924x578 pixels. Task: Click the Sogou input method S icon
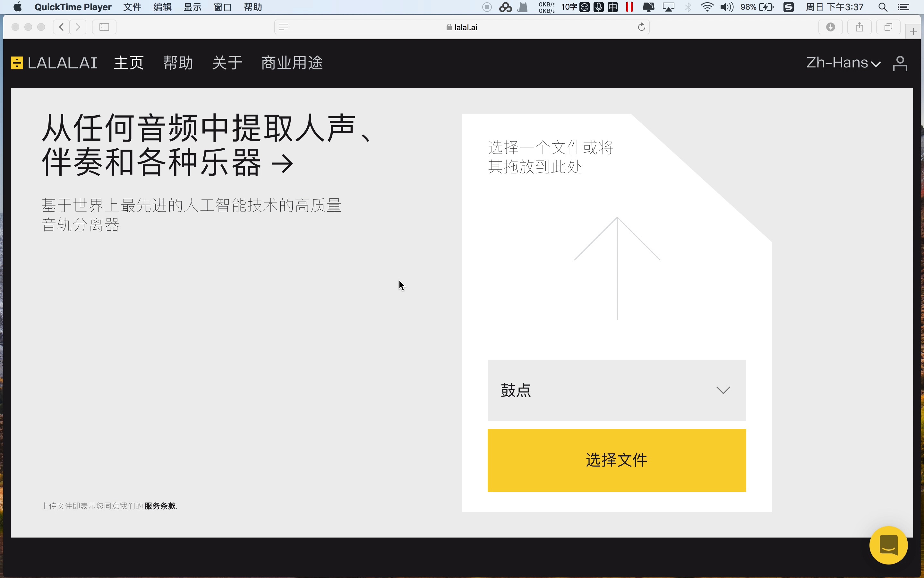coord(789,7)
